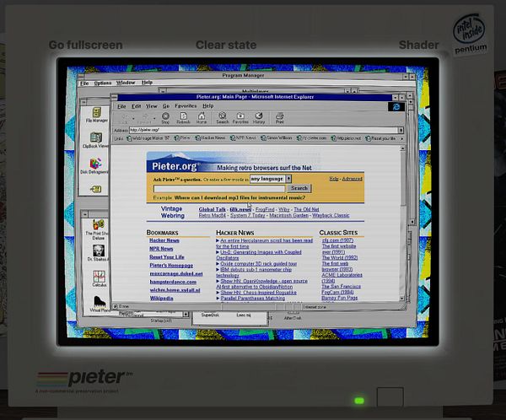Open the History toolbar icon
The width and height of the screenshot is (506, 420).
(259, 118)
